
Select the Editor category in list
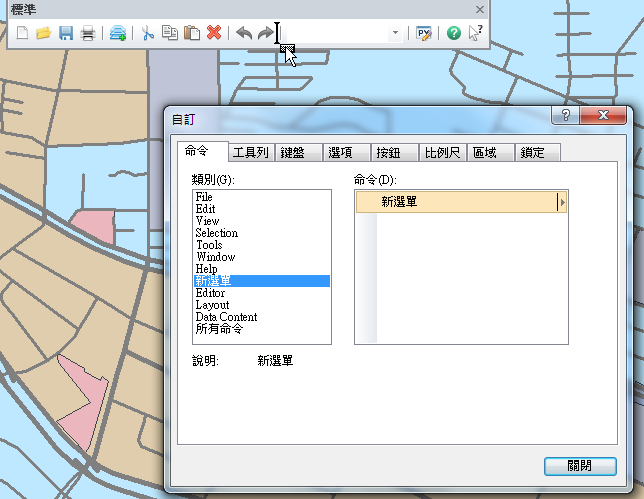[x=210, y=293]
